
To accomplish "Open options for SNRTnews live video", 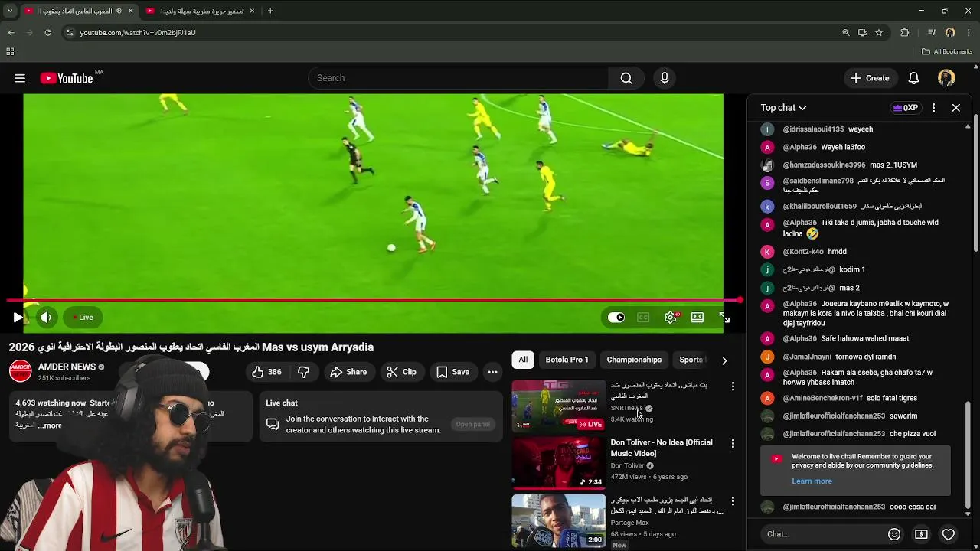I will coord(733,386).
